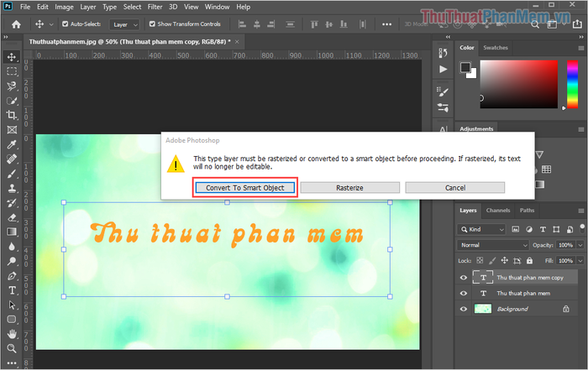Open the layer filter Kind dropdown
The image size is (588, 370).
click(481, 229)
